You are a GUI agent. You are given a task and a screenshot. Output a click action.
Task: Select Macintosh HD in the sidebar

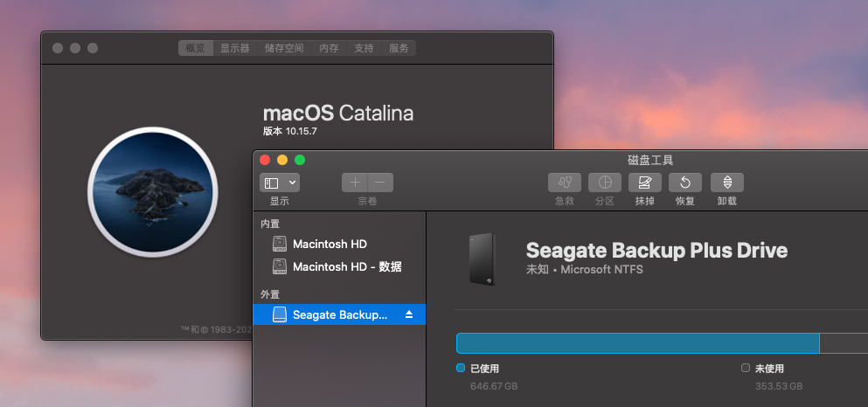[x=330, y=244]
